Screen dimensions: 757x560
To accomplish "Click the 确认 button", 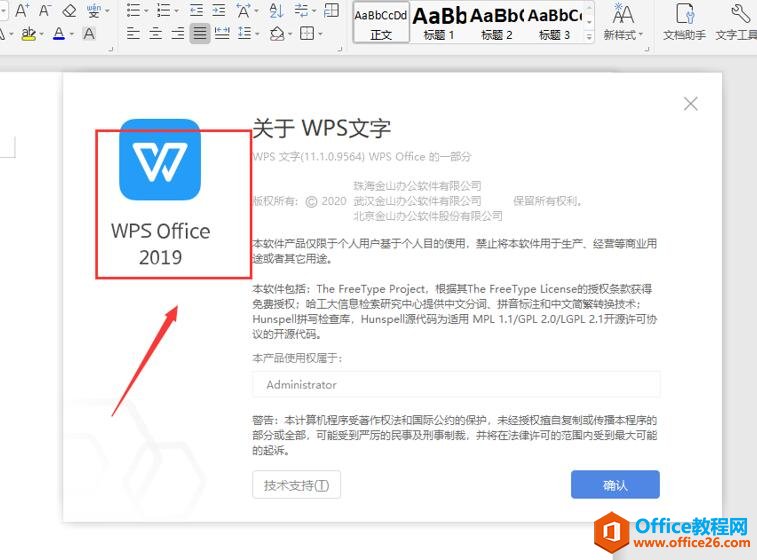I will click(x=615, y=485).
